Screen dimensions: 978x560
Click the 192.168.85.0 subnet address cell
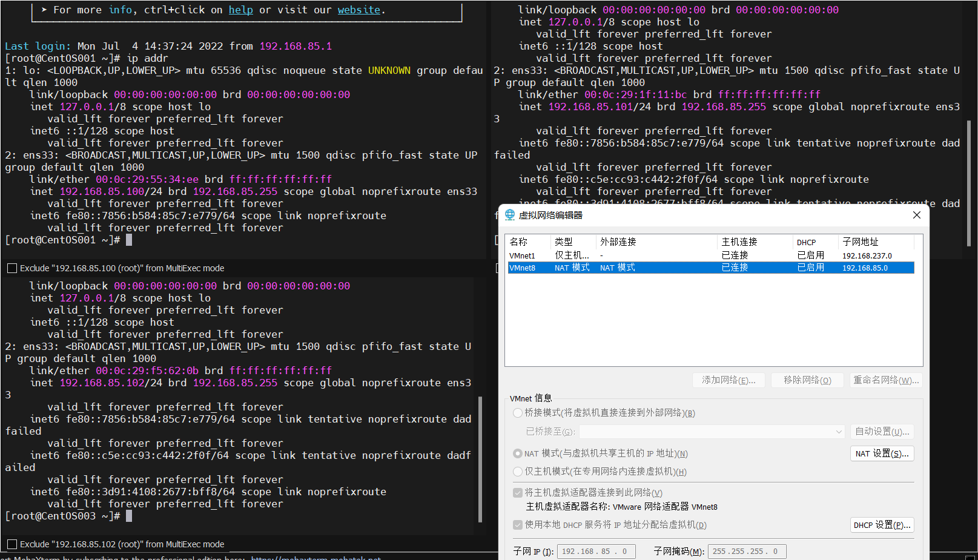pos(865,268)
